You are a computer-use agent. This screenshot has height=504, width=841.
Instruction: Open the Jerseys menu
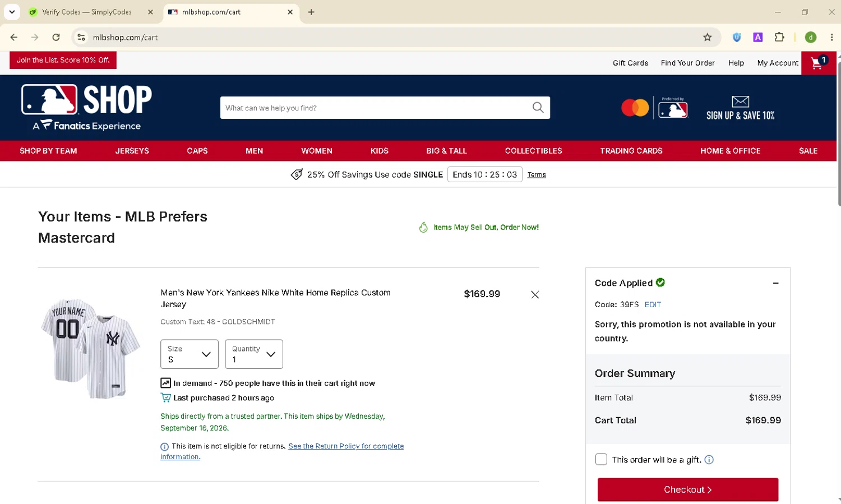[x=132, y=151]
